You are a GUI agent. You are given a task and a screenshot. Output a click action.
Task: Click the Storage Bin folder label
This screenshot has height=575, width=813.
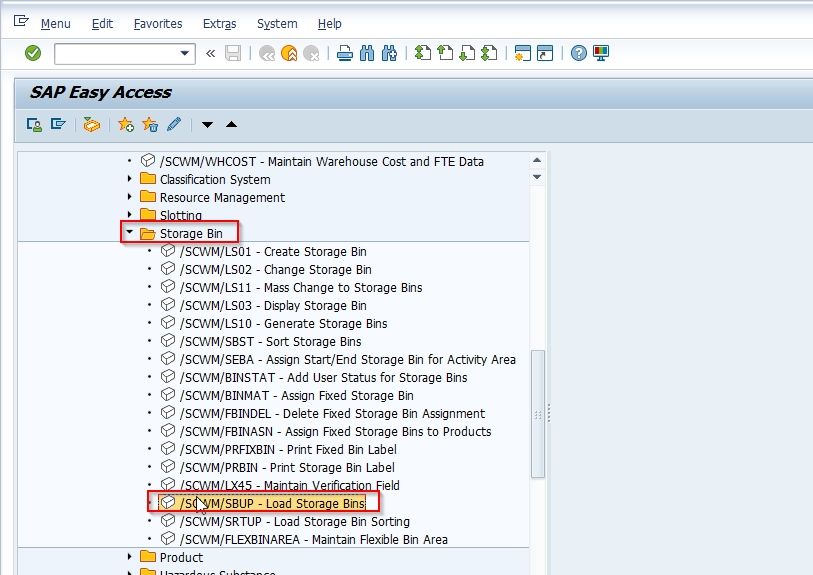coord(191,233)
